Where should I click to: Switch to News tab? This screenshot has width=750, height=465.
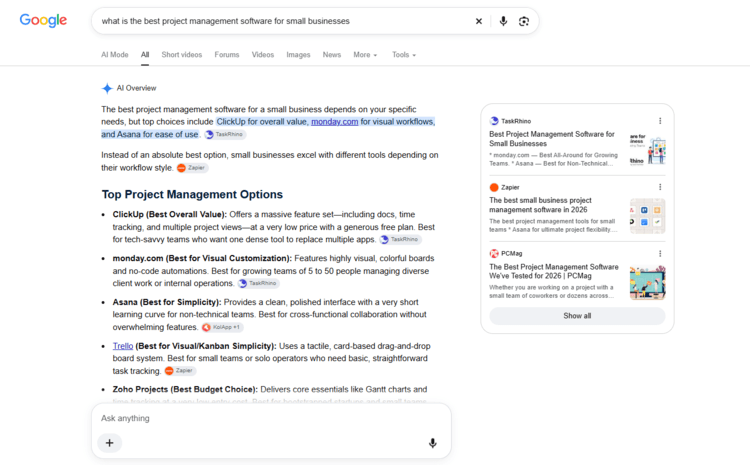click(x=331, y=55)
